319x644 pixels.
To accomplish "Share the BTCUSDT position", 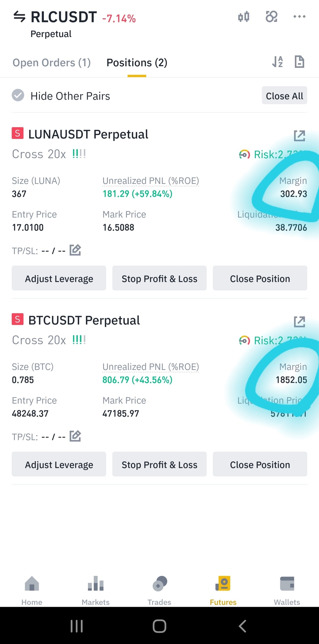I will pyautogui.click(x=299, y=322).
